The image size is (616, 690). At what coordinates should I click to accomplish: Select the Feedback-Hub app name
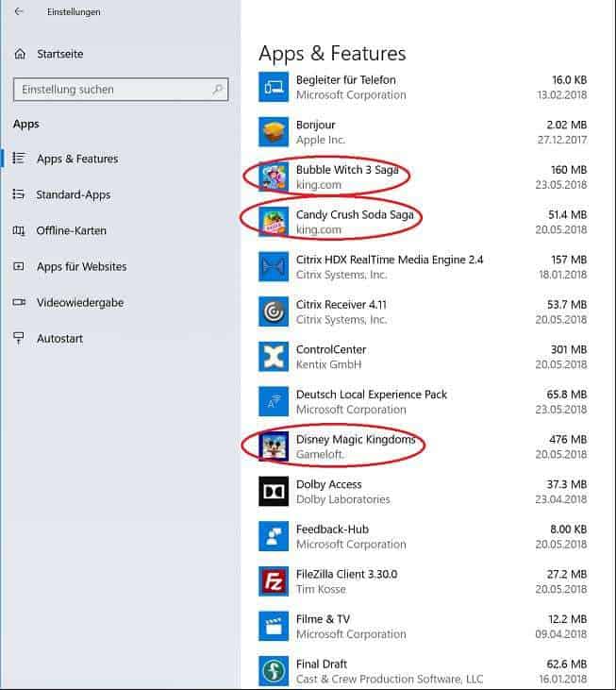[332, 530]
